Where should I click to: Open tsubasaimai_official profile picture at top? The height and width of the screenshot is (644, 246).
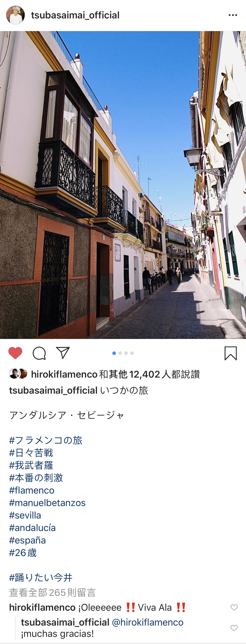pos(15,15)
